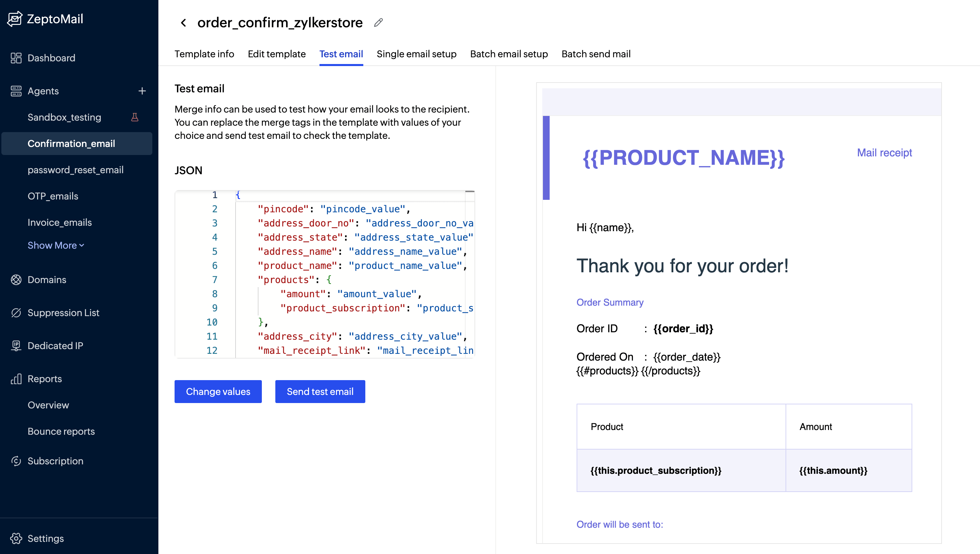This screenshot has width=980, height=554.
Task: Go back using the left arrow icon
Action: [184, 23]
